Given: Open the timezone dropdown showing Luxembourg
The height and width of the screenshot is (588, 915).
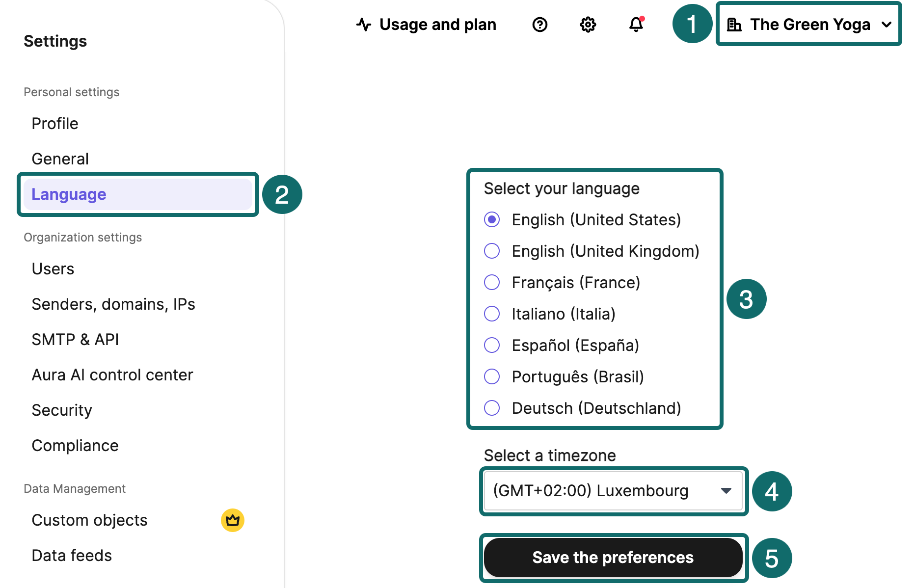Looking at the screenshot, I should coord(613,491).
